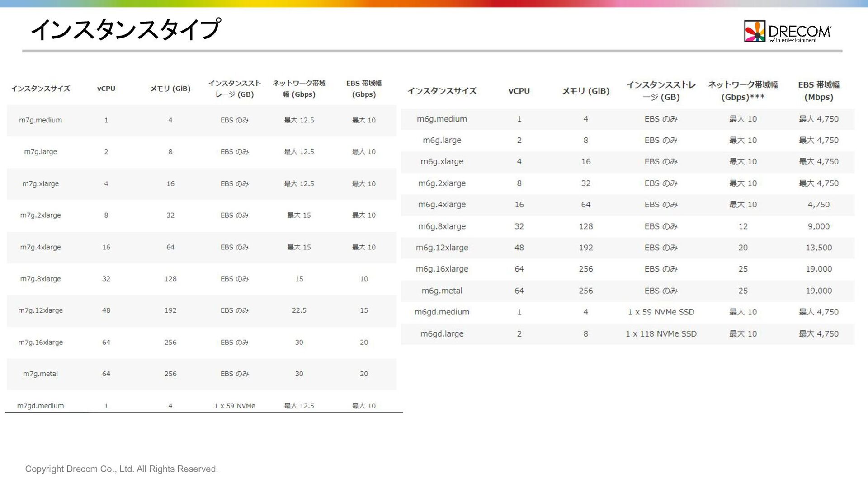Select the m7g.metal cell
Image resolution: width=868 pixels, height=488 pixels.
40,374
